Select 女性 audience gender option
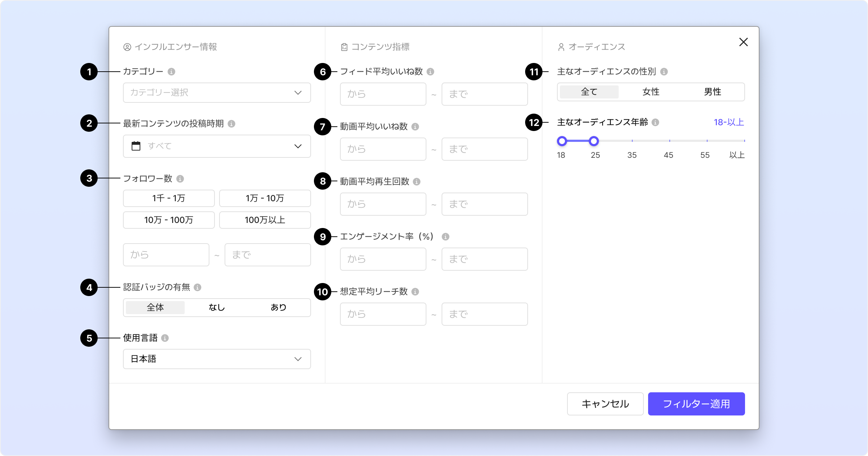868x456 pixels. pos(651,92)
